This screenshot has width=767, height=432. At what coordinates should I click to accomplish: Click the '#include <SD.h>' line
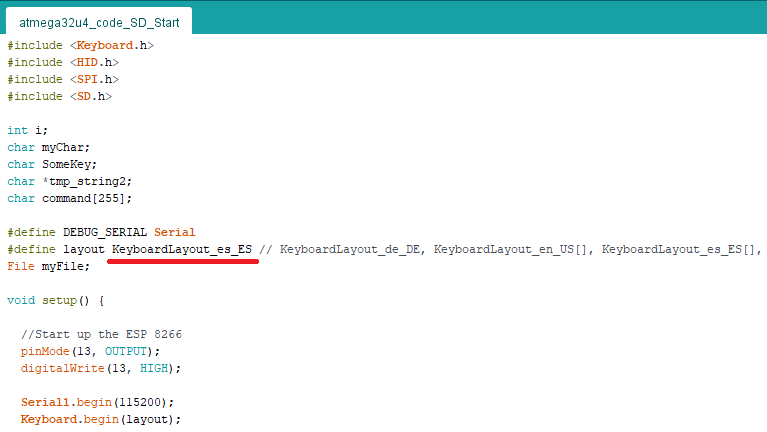point(60,96)
